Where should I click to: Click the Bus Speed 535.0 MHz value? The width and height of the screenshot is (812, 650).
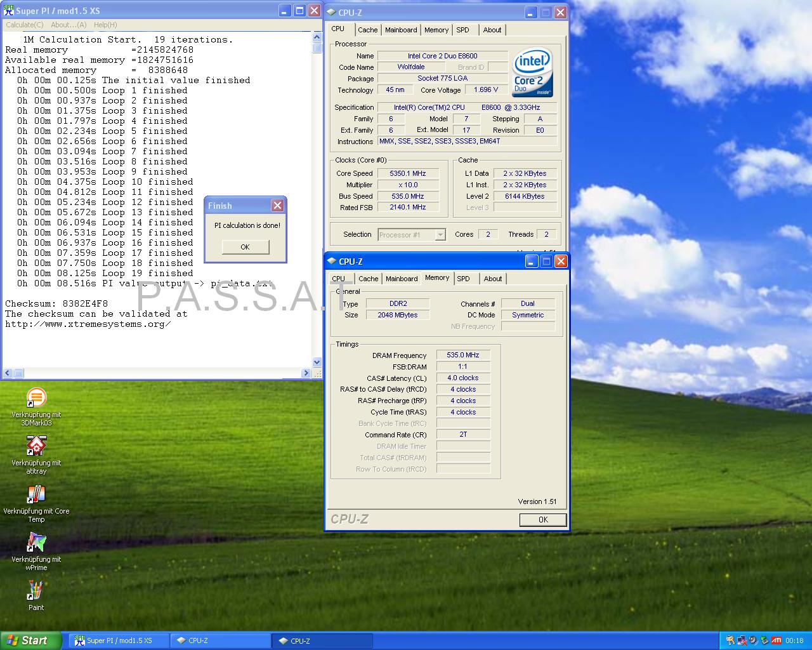pos(408,196)
